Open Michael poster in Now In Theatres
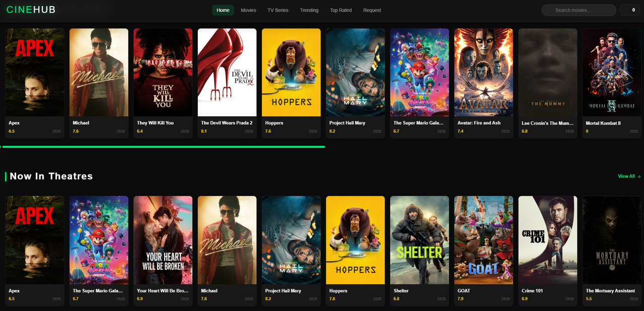The image size is (644, 311). click(227, 240)
